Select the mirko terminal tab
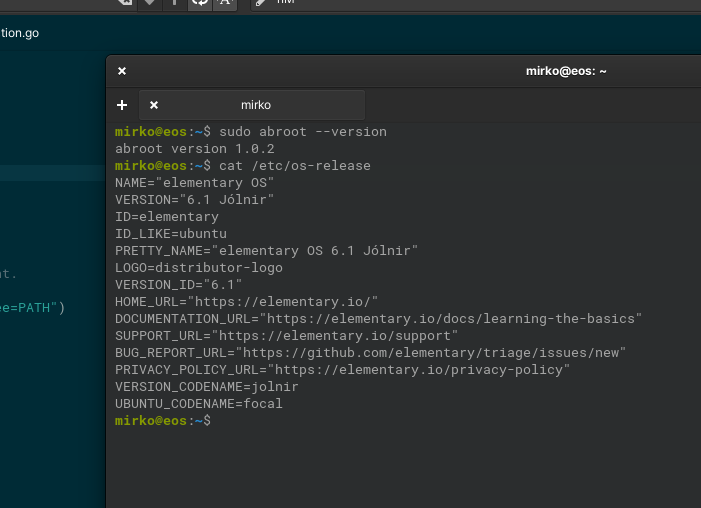The image size is (701, 508). click(252, 105)
